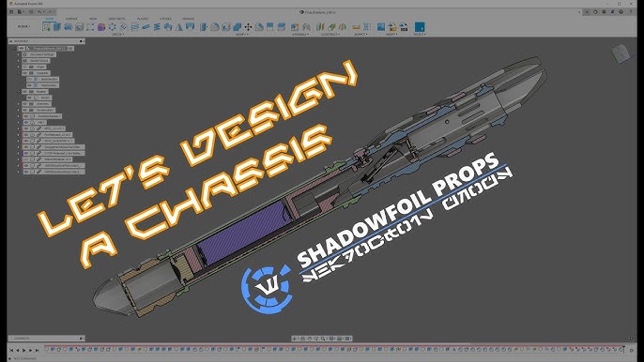Toggle visibility eye of the Construction folder
Screen dimensions: 644x362
tap(25, 110)
